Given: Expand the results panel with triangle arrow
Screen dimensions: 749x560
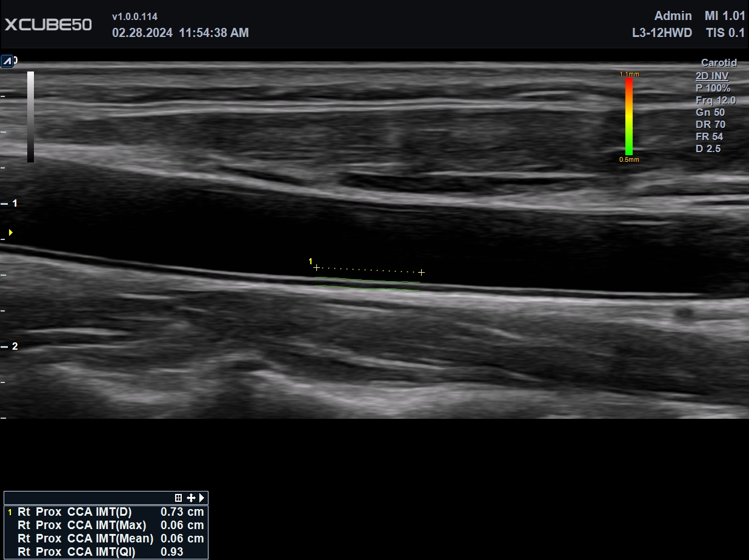Looking at the screenshot, I should tap(202, 498).
